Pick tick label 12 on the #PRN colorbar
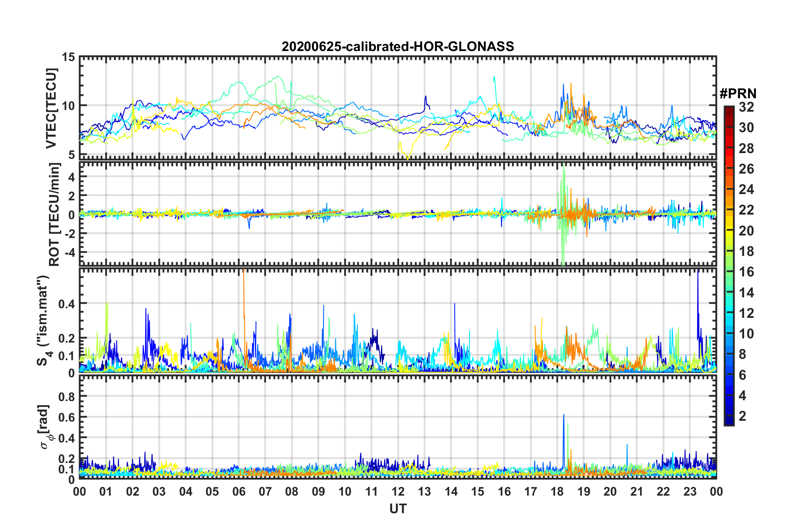 pyautogui.click(x=746, y=313)
